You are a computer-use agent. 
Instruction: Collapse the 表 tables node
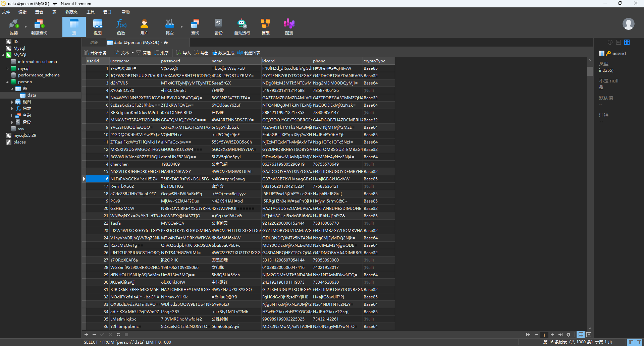(12, 89)
